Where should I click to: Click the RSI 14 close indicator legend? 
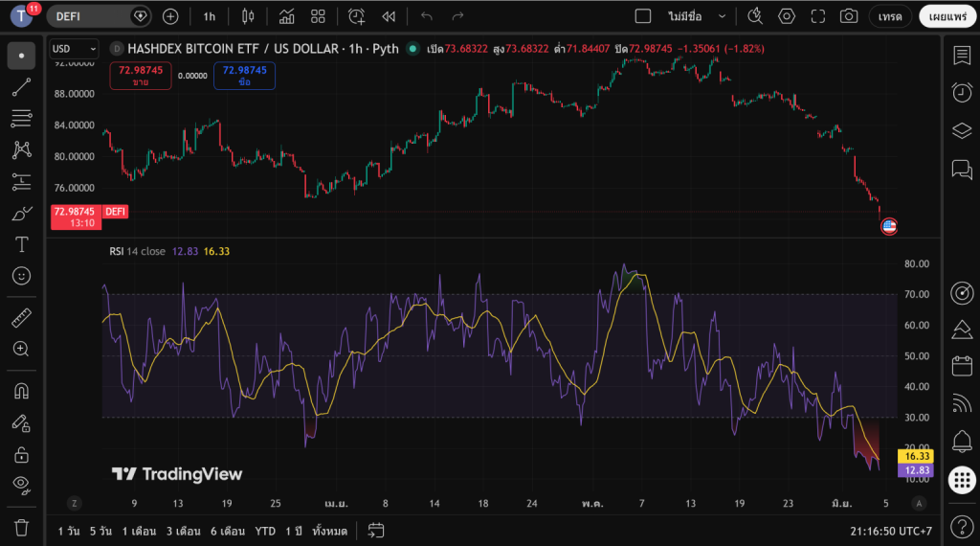pyautogui.click(x=138, y=251)
